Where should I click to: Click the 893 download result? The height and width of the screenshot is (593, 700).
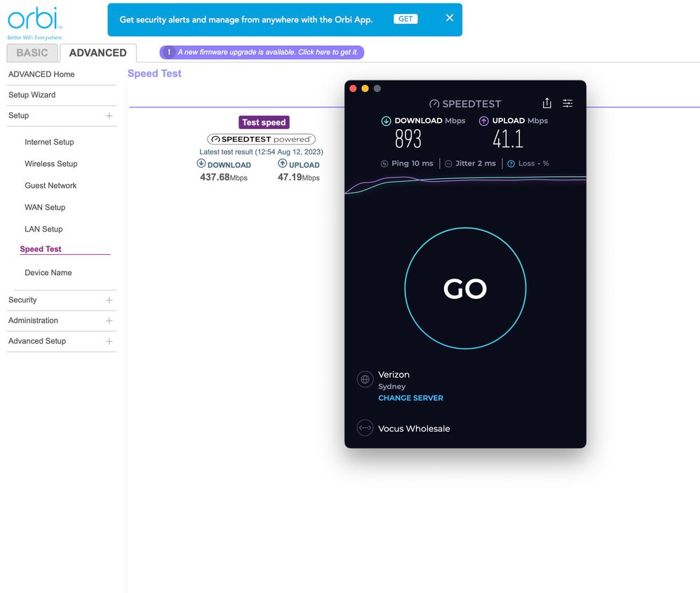[408, 139]
